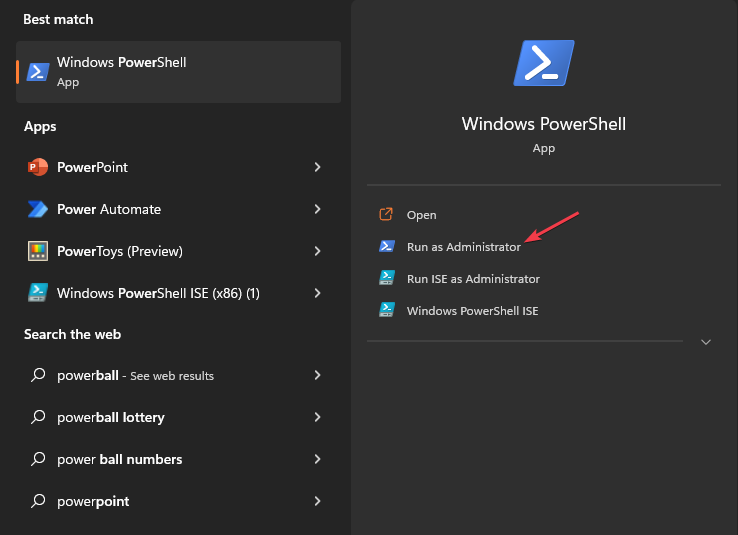
Task: Search the web for powerball
Action: tap(178, 375)
